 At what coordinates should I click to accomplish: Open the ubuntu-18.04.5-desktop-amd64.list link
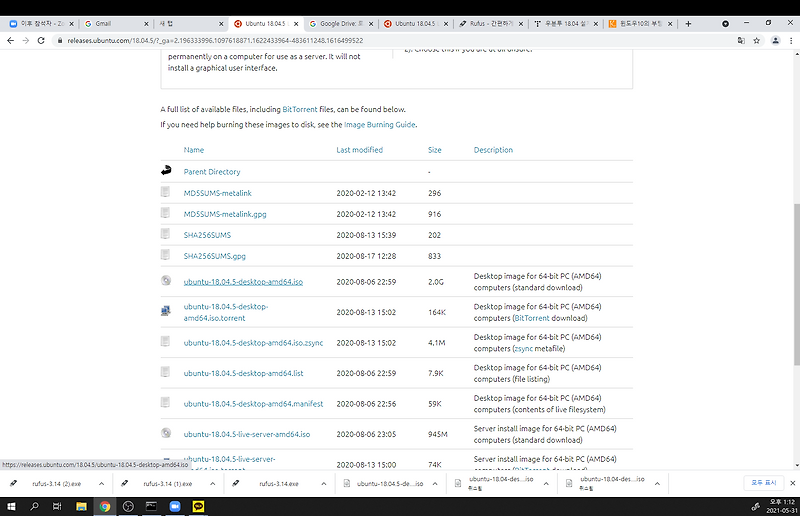click(x=243, y=373)
